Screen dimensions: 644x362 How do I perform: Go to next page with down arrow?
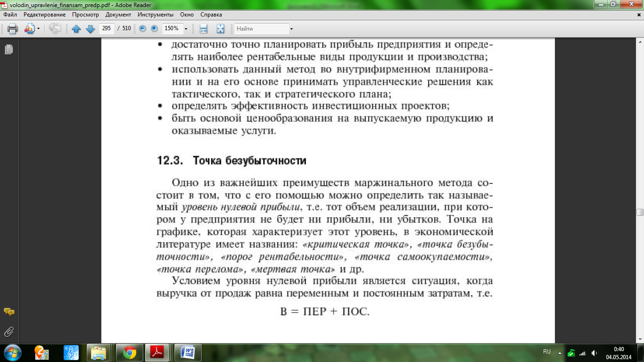(90, 29)
